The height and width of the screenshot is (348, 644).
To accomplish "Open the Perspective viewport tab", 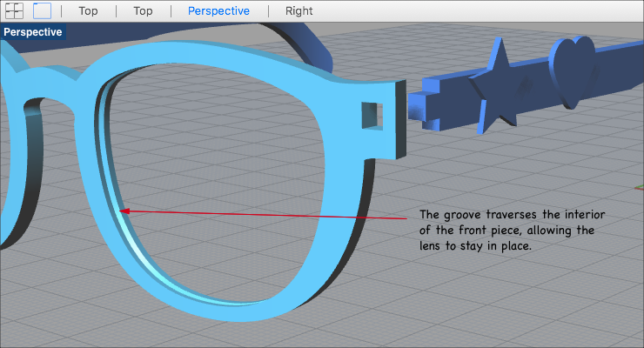I will [x=218, y=11].
